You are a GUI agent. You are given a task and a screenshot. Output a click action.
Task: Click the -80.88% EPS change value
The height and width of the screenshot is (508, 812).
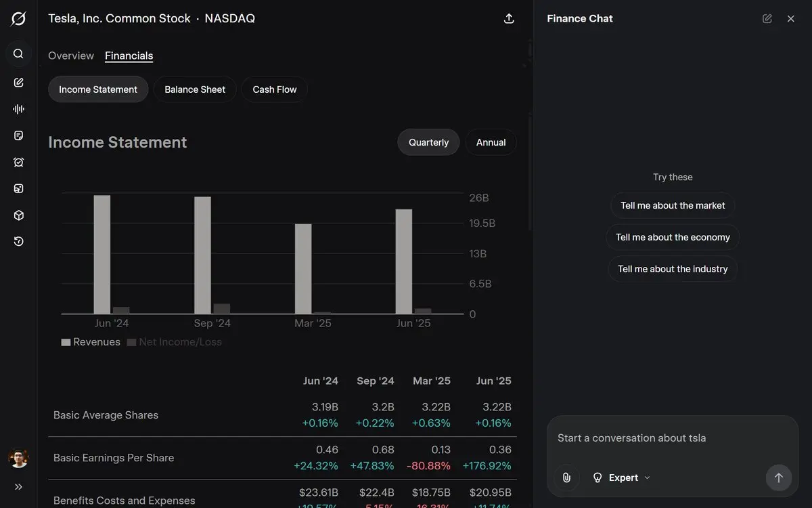(x=428, y=466)
